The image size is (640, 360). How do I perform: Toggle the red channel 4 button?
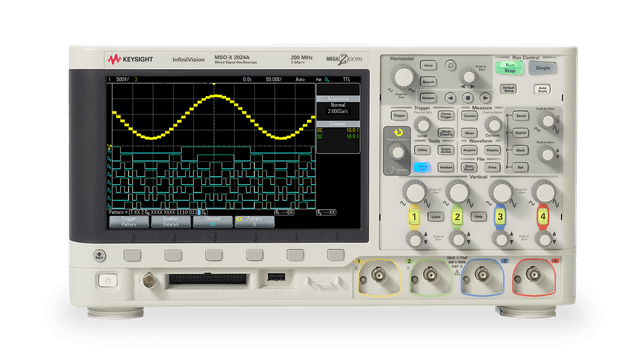click(x=543, y=217)
